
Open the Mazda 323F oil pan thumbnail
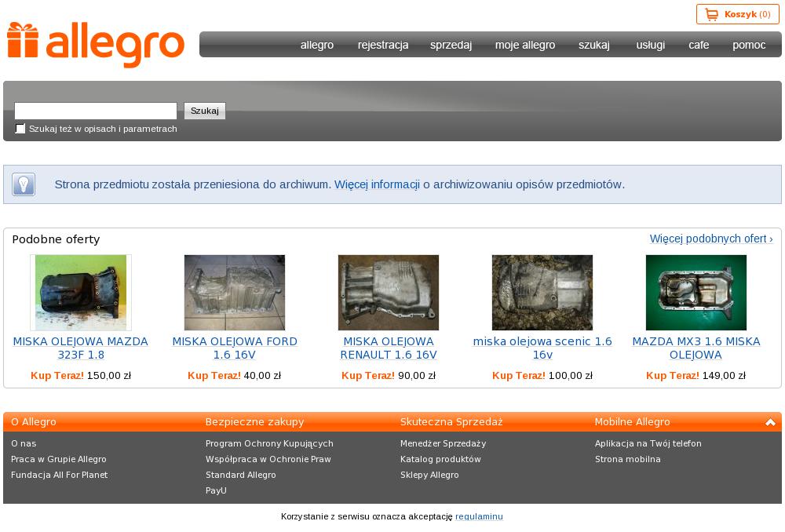[81, 292]
